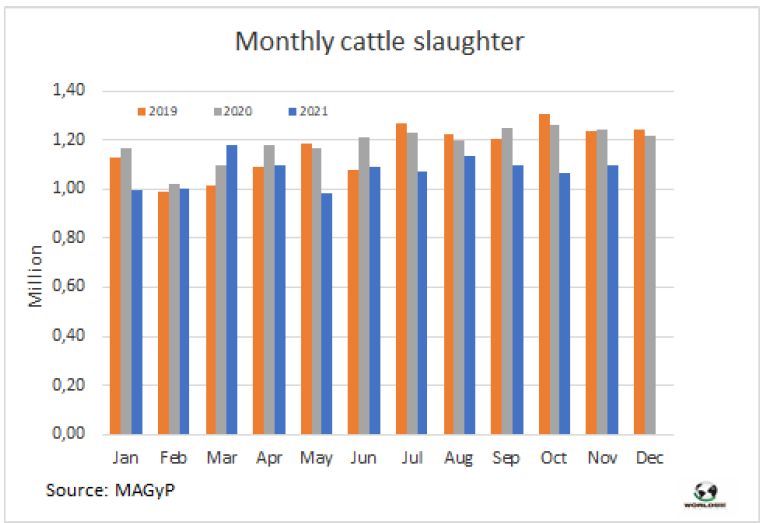
Task: Click the blue 2021 bar for May
Action: [x=328, y=314]
